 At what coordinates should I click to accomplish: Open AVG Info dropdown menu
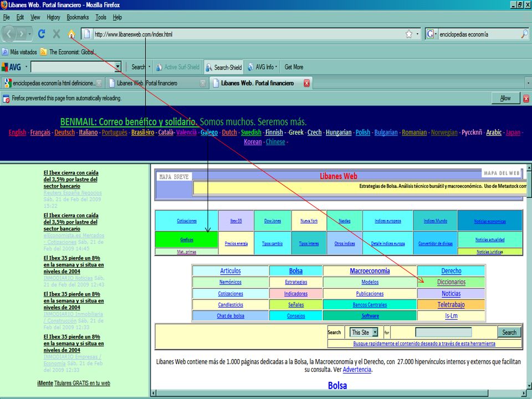[263, 67]
